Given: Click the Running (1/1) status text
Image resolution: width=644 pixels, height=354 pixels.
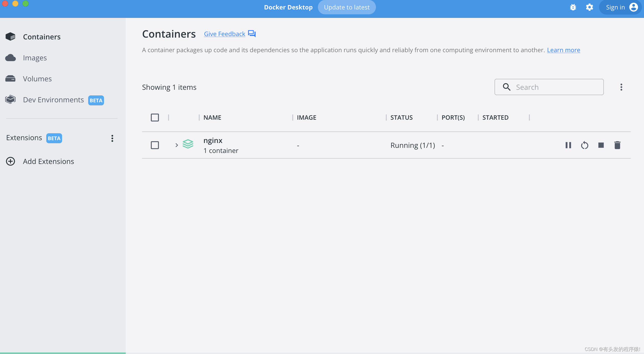Looking at the screenshot, I should tap(413, 145).
